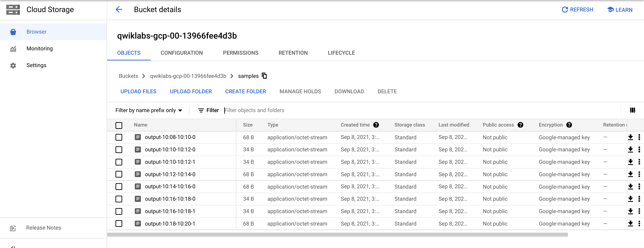Click the DELETE toolbar button
Viewport: 644px width, 248px height.
coord(387,92)
